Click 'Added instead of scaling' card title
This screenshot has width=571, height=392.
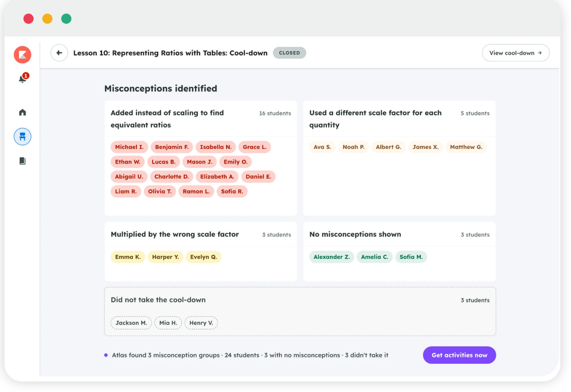(x=167, y=119)
